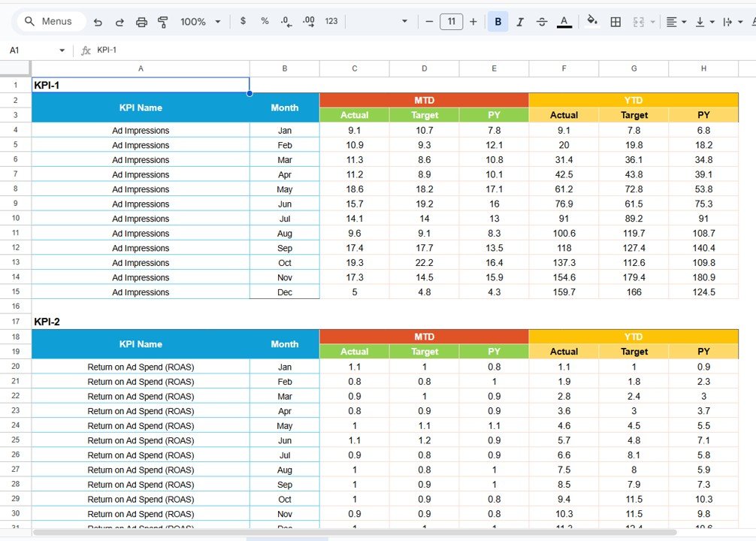The height and width of the screenshot is (541, 756).
Task: Decrease decimal places
Action: click(286, 21)
